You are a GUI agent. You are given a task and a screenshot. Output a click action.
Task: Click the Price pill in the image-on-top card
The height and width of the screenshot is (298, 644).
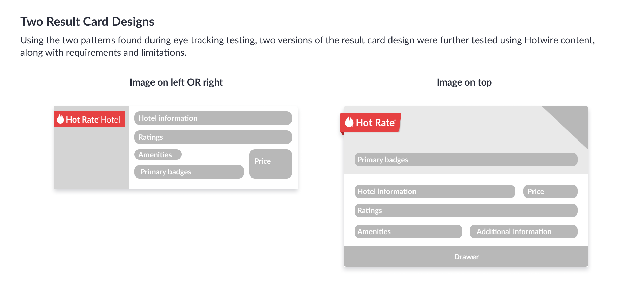[550, 191]
